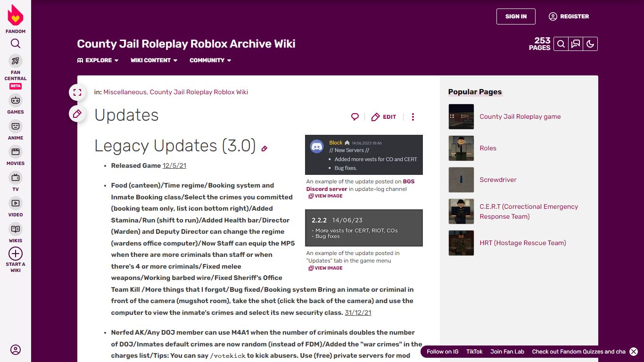Screen dimensions: 644x362
Task: Open the Anime category icon
Action: point(16,126)
